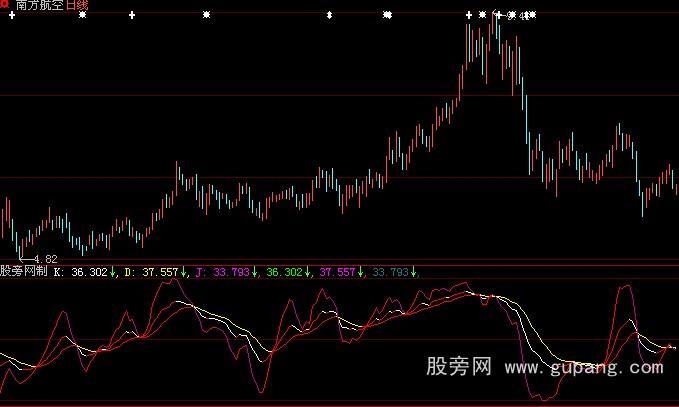
Task: Click the 4.82 lowest price label
Action: 45,259
